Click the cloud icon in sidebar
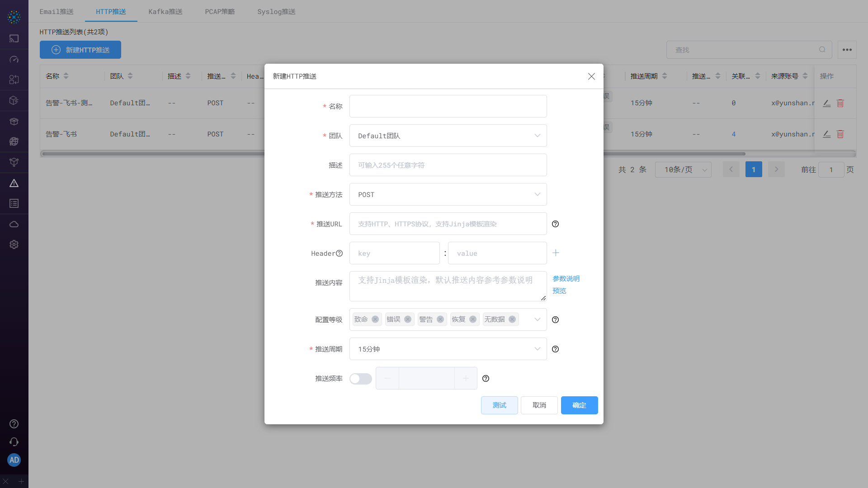868x488 pixels. 14,224
